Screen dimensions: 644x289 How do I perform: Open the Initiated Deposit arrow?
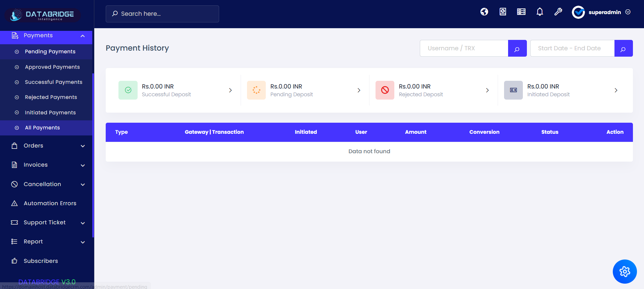click(x=616, y=90)
